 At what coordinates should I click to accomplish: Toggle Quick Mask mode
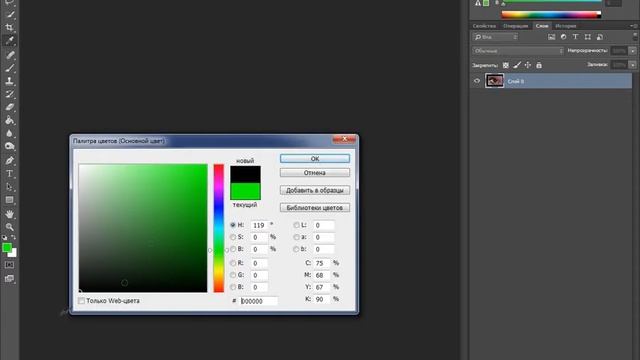tap(9, 265)
